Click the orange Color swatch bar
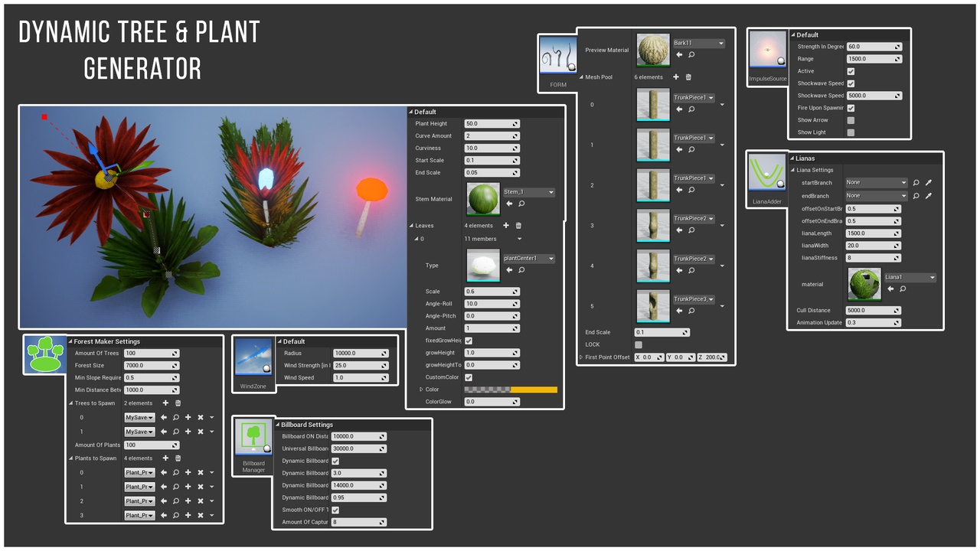Screen dimensions: 980x551 pyautogui.click(x=534, y=390)
